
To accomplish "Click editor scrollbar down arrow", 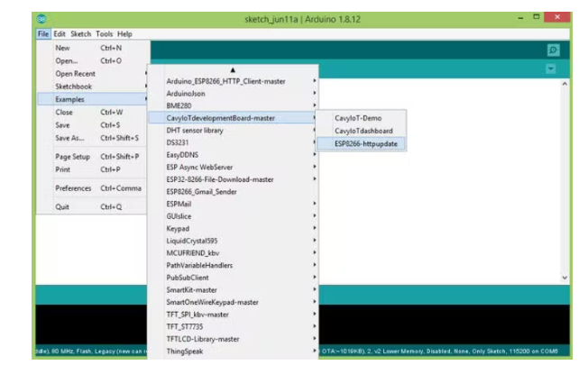I will 565,278.
